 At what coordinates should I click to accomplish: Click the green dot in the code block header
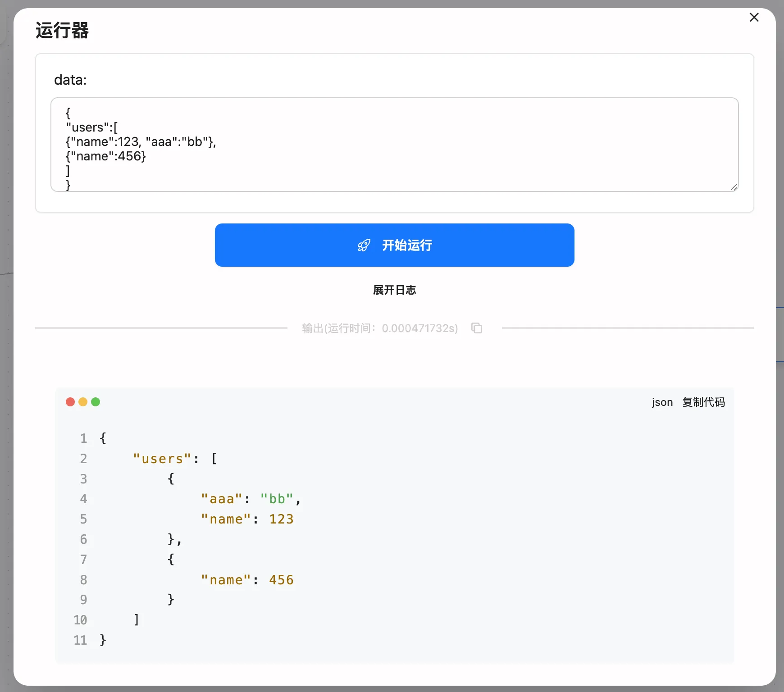pyautogui.click(x=96, y=402)
